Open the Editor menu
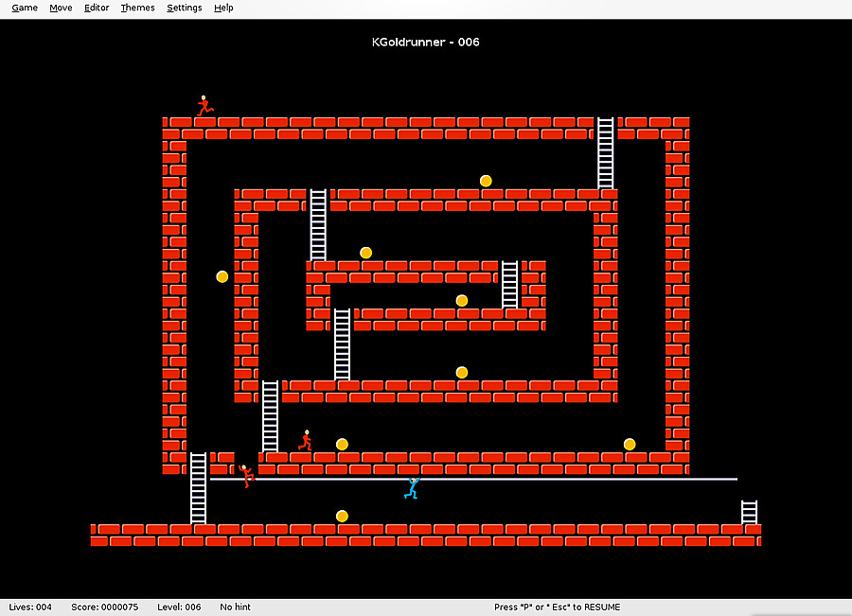 click(x=97, y=8)
